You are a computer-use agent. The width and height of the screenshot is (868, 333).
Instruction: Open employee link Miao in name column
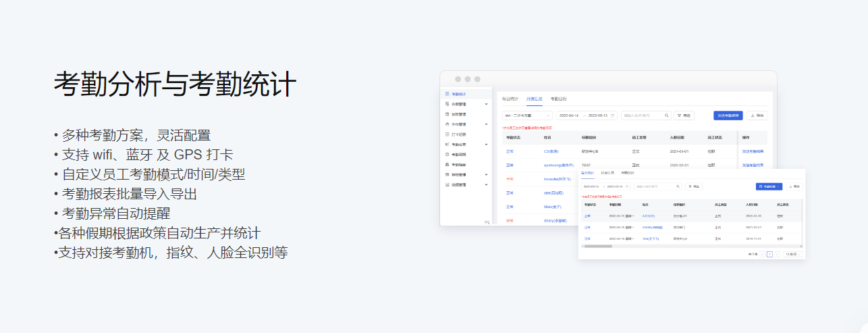click(552, 207)
